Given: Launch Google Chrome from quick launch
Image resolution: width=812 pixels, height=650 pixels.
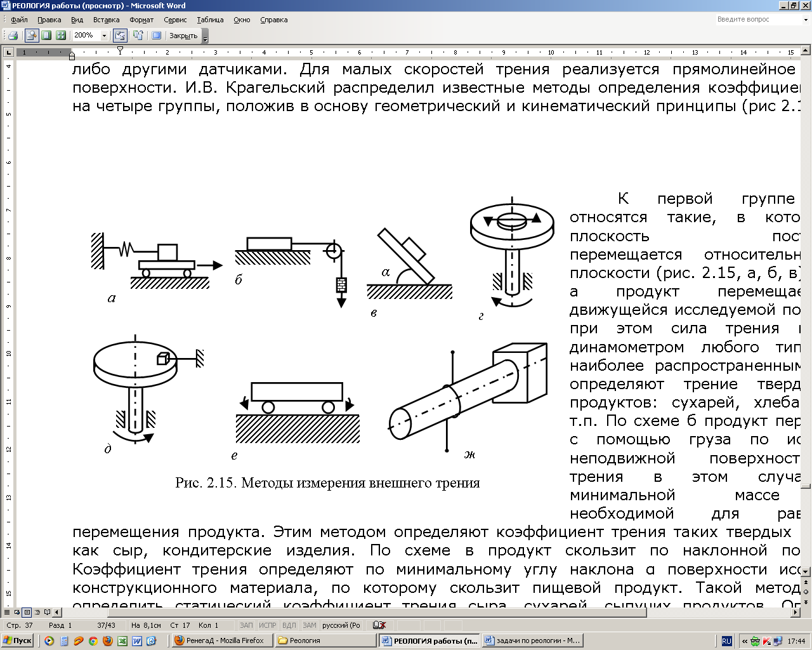Looking at the screenshot, I should coord(93,641).
